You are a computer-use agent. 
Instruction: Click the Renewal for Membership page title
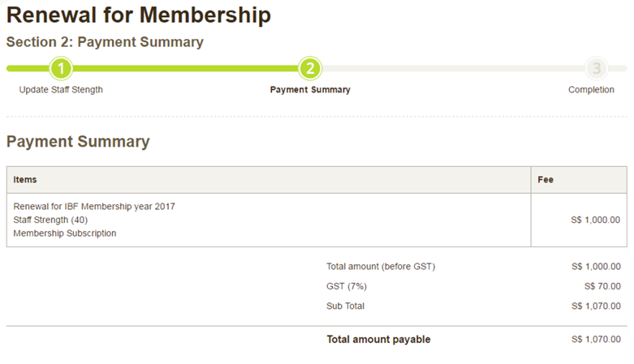[139, 15]
